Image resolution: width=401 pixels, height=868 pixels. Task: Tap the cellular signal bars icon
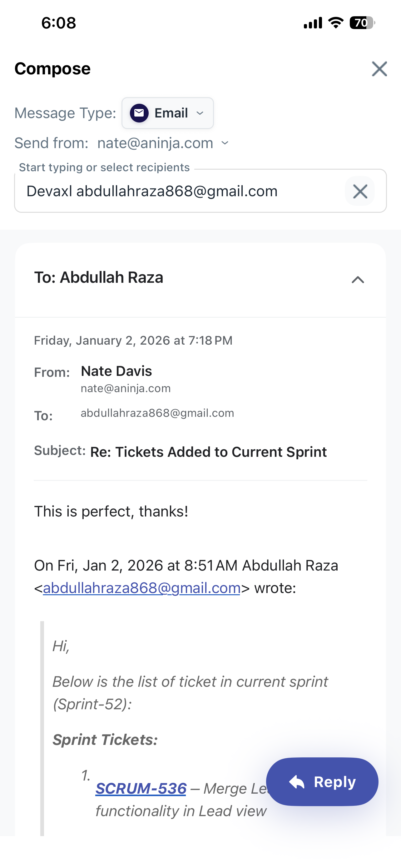pyautogui.click(x=312, y=23)
